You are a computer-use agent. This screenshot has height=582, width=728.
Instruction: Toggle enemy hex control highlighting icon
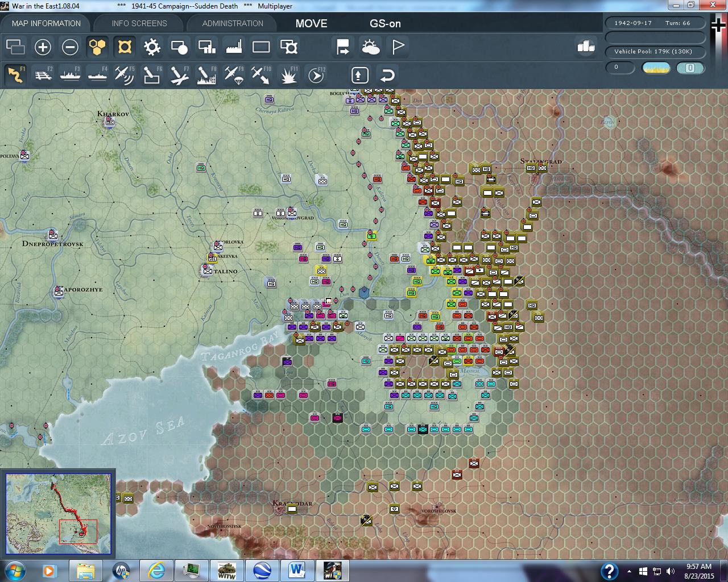coord(125,47)
